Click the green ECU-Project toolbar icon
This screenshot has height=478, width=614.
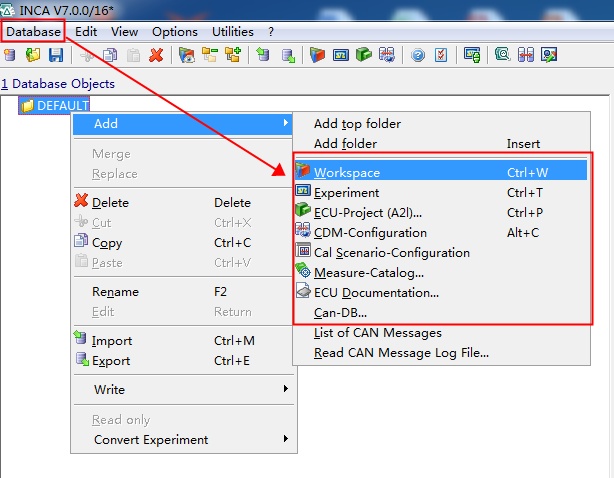tap(364, 54)
